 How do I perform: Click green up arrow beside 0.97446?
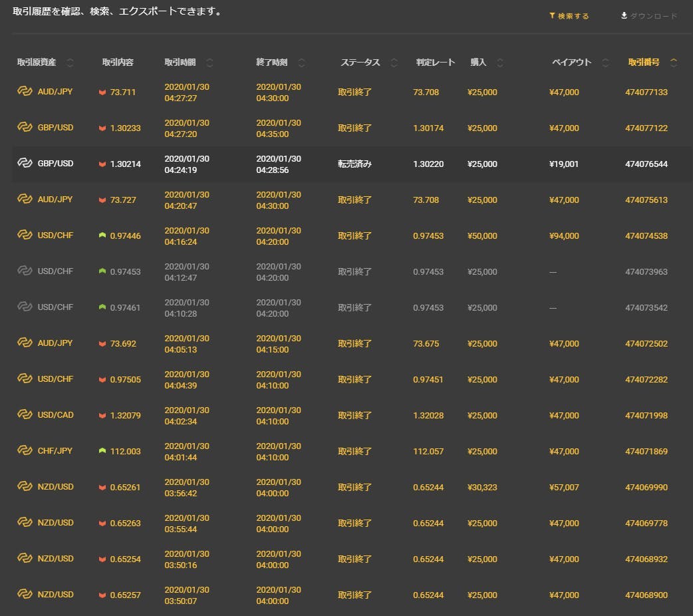pyautogui.click(x=102, y=235)
